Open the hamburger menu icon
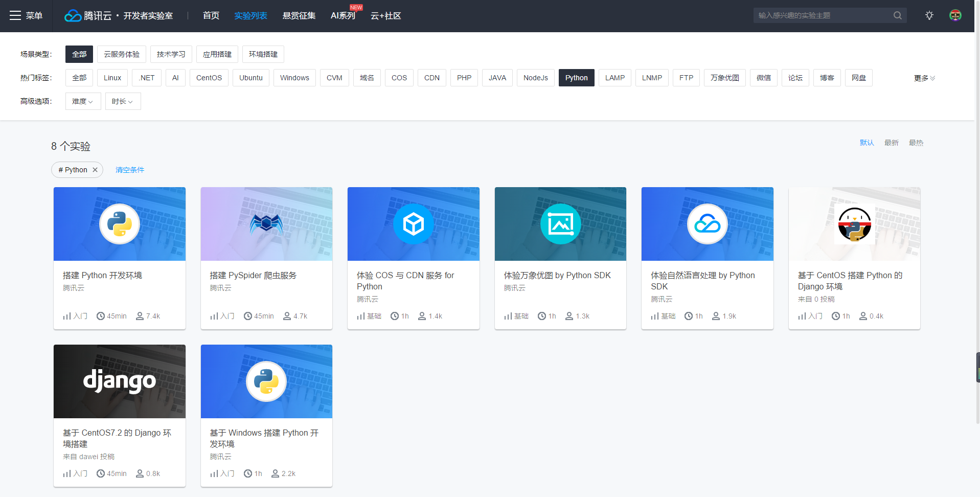 15,16
